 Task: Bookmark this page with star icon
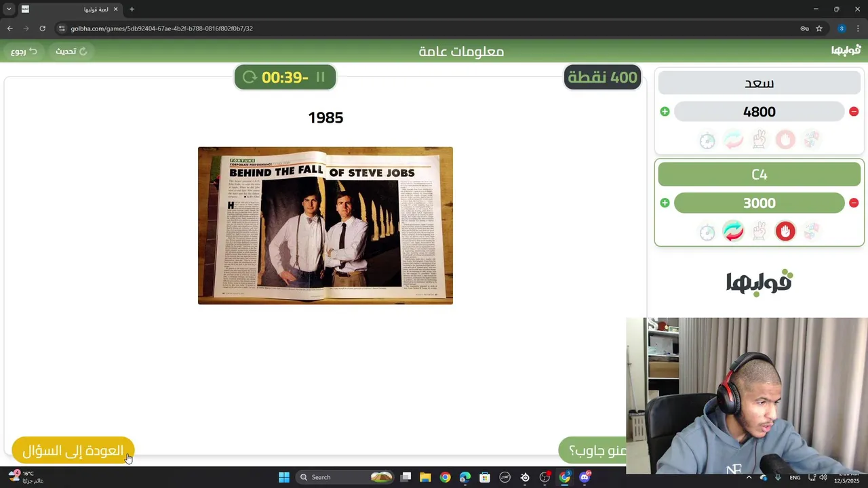[x=819, y=28]
